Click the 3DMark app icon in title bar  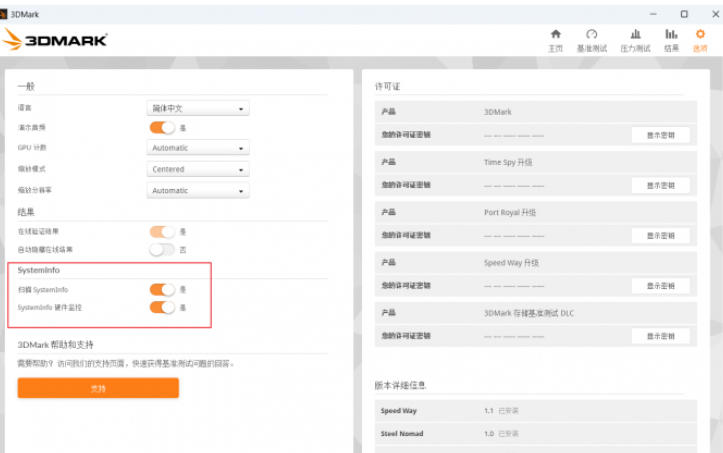point(5,13)
